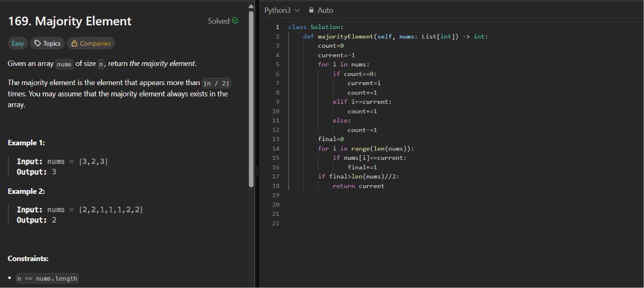
Task: Click the tag icon next to Topics
Action: coord(38,44)
